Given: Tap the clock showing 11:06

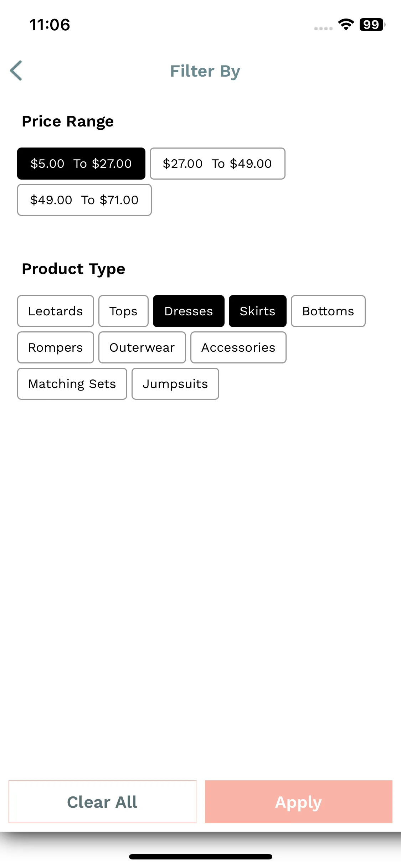Looking at the screenshot, I should click(50, 25).
